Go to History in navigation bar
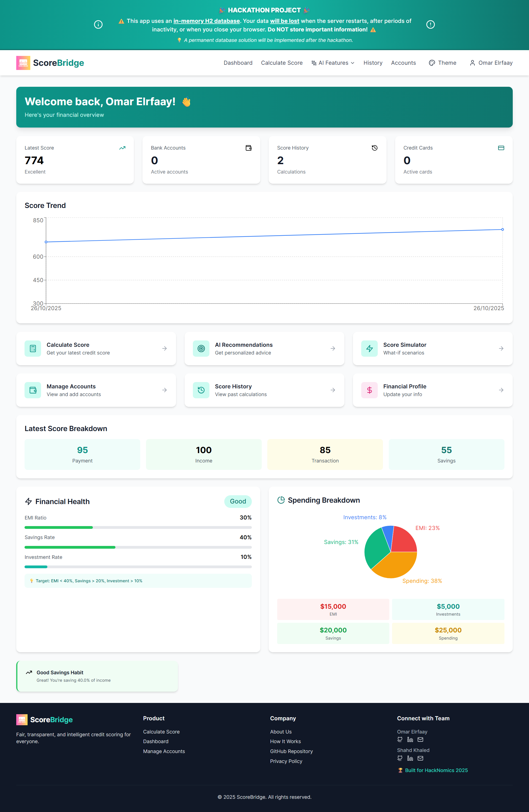 pyautogui.click(x=373, y=63)
